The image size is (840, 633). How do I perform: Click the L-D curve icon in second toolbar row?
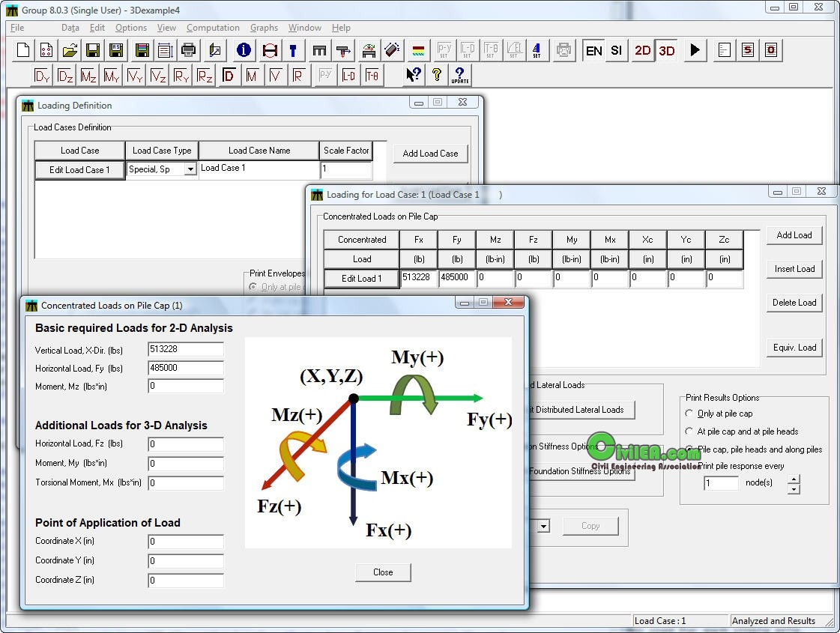pyautogui.click(x=348, y=76)
